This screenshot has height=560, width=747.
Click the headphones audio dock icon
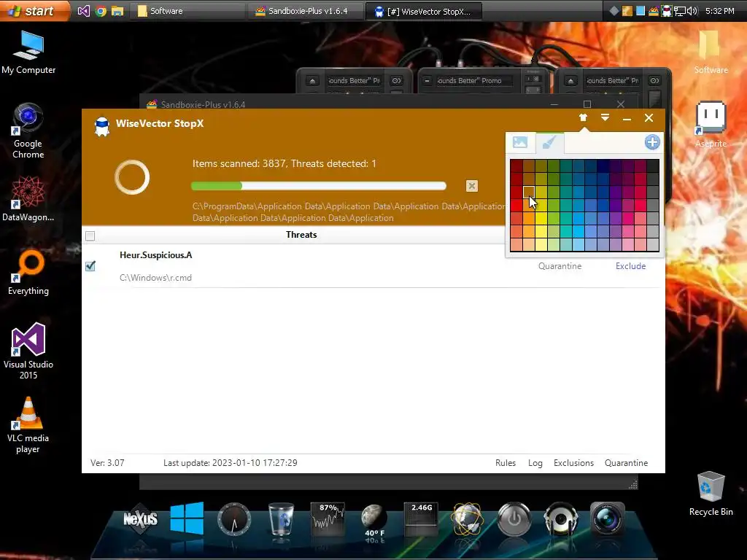coord(561,519)
